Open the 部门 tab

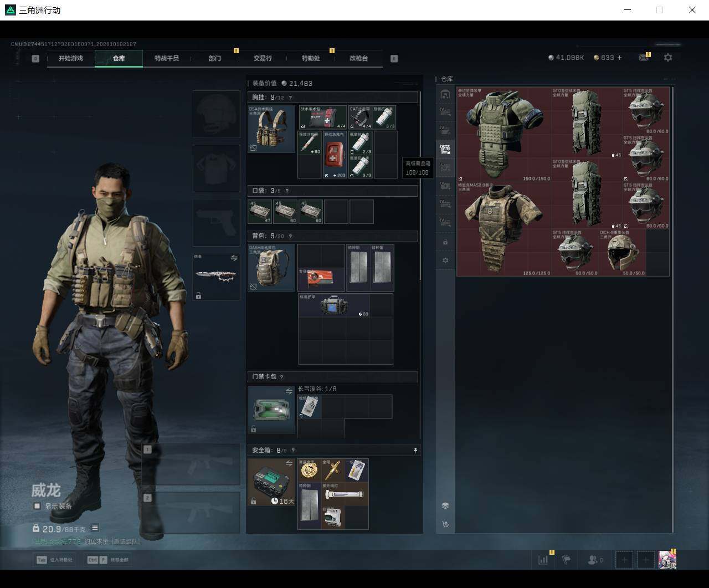[215, 58]
